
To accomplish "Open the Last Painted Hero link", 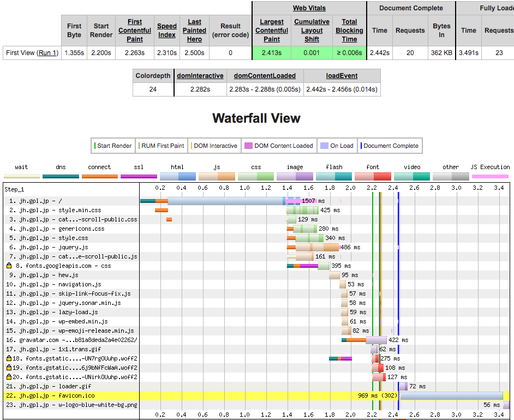I will click(x=195, y=31).
